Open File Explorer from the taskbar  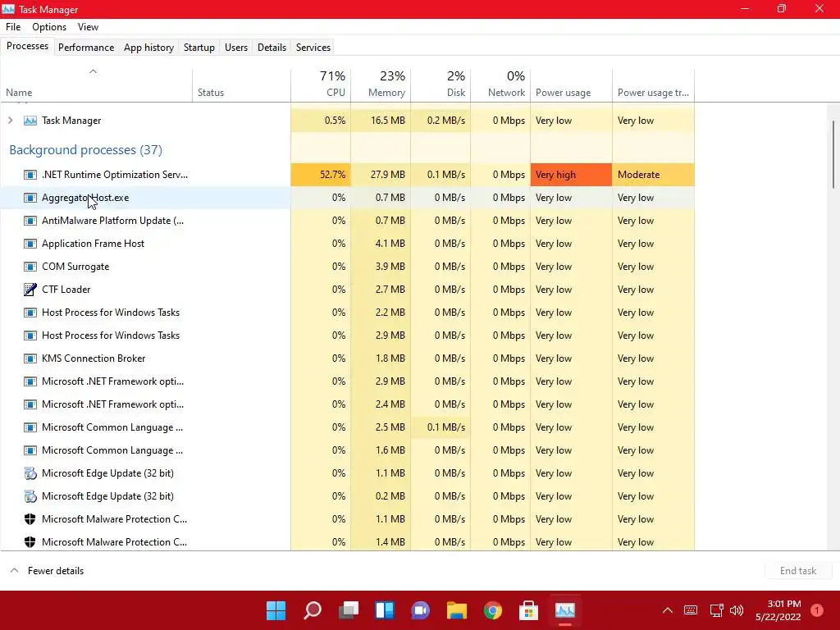457,610
